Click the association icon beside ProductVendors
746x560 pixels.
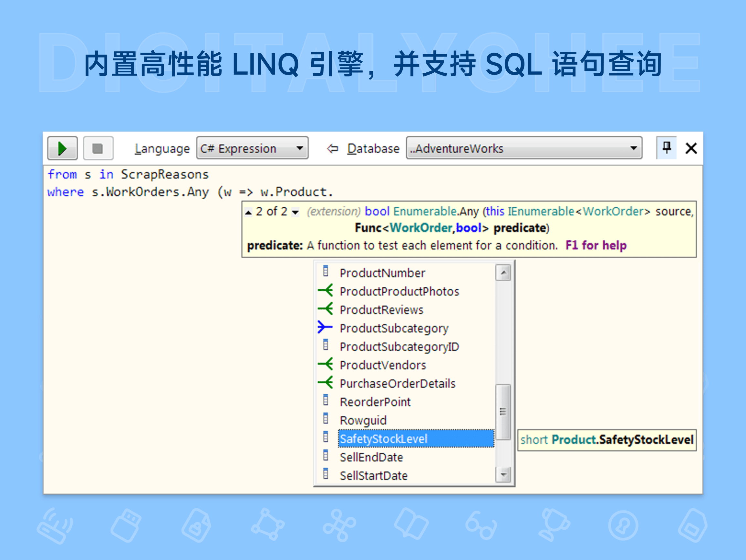click(325, 364)
